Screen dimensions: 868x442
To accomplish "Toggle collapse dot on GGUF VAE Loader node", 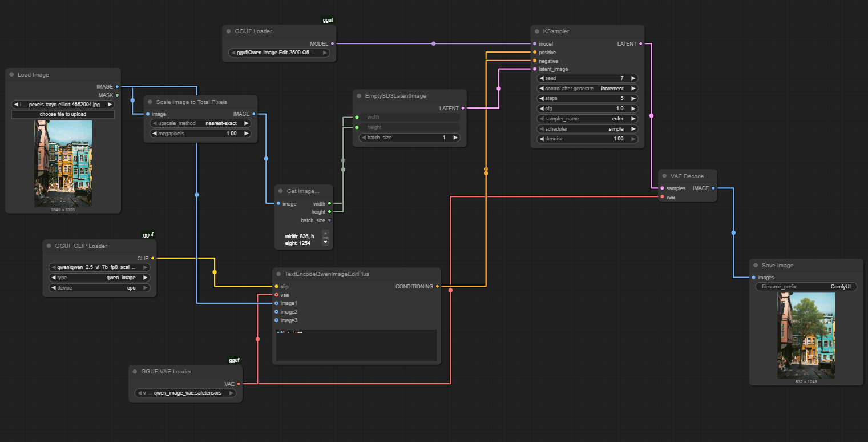I will click(135, 372).
